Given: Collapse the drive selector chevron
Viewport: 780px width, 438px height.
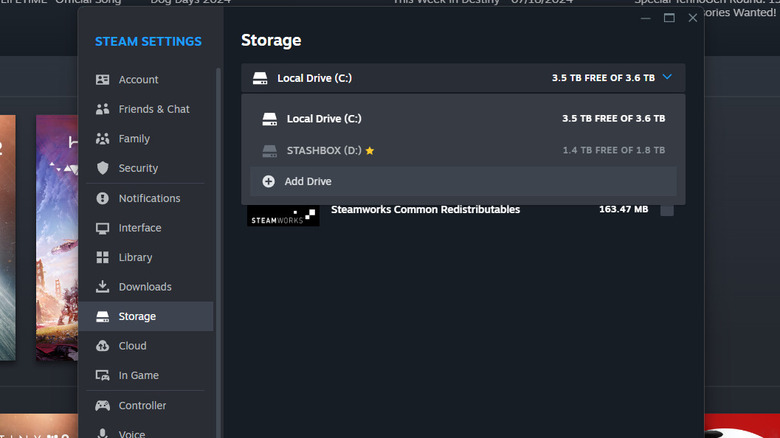Looking at the screenshot, I should [x=668, y=77].
